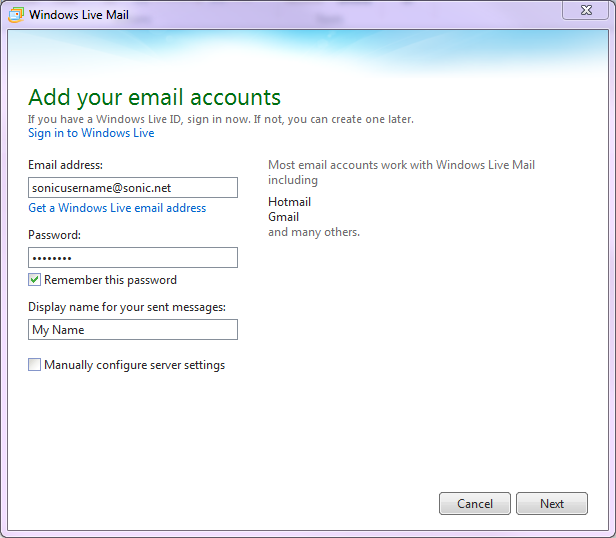Click the 'and many others.' text
The height and width of the screenshot is (538, 616).
coord(314,232)
